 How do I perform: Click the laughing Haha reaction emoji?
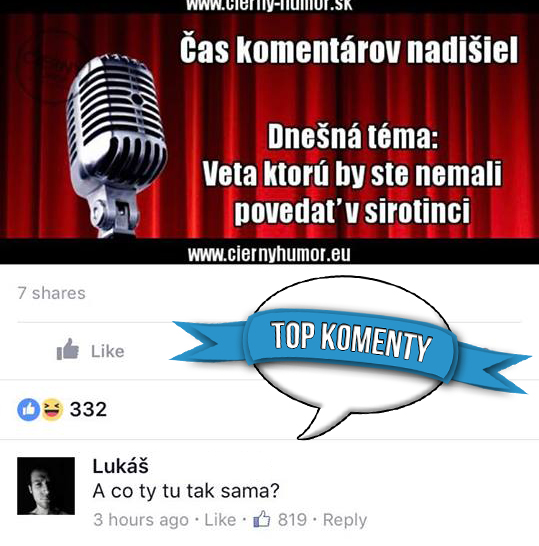tap(52, 409)
